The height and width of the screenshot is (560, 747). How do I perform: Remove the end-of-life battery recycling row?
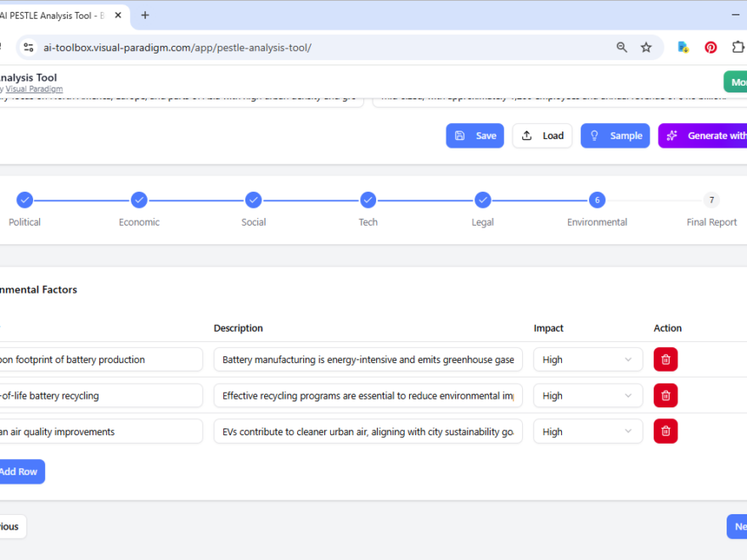pos(666,395)
